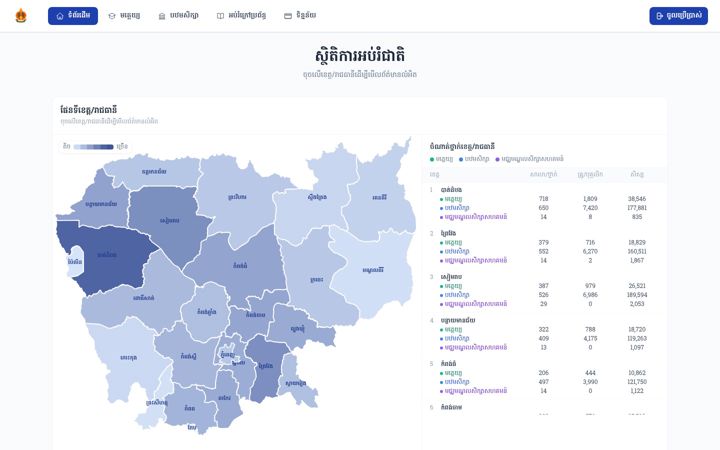720x450 pixels.
Task: Open the Data (ទិន្នន័យ) nav item
Action: pyautogui.click(x=300, y=16)
